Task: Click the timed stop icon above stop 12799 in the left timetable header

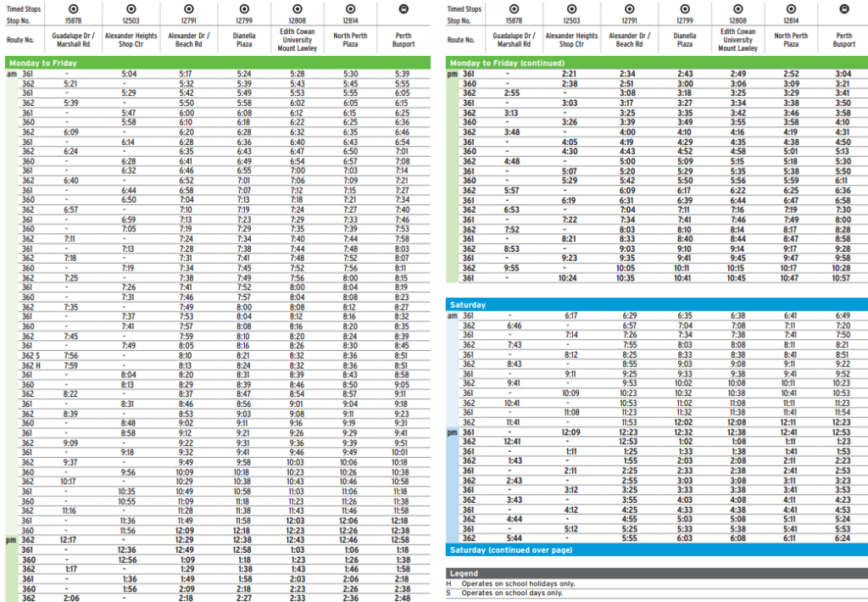Action: [244, 8]
